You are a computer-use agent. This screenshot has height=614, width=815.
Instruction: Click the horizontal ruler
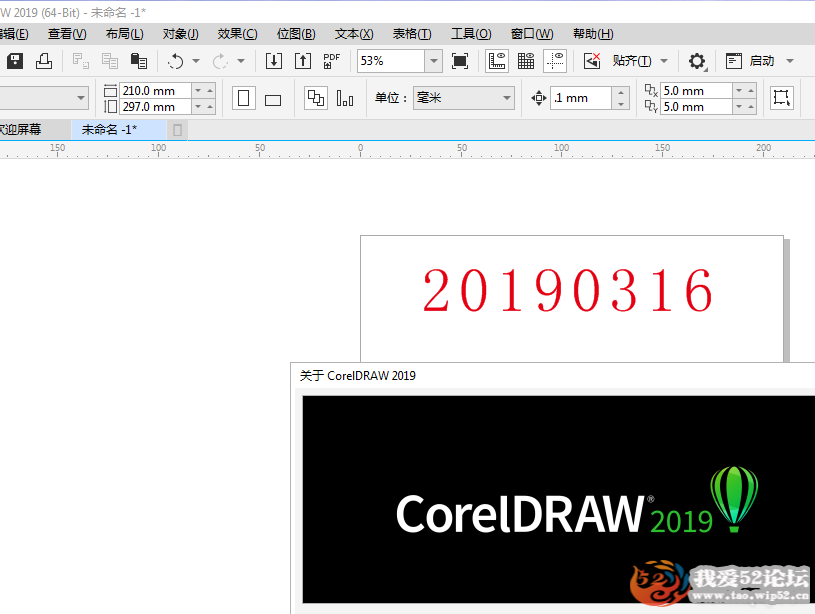click(408, 150)
